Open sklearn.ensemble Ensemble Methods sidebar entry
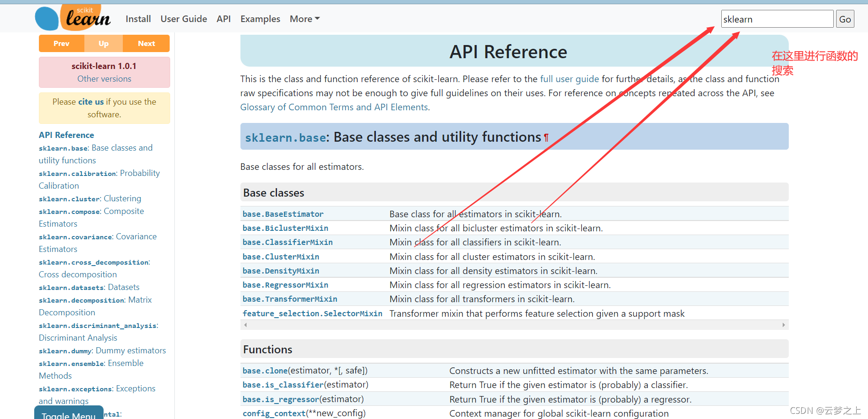 (91, 369)
